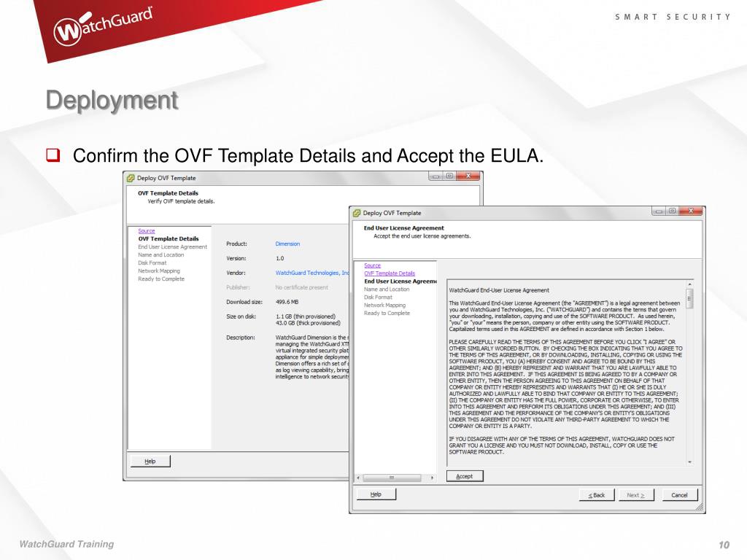Click the 'Description:' label
Viewport: 747px width, 560px height.
(241, 338)
